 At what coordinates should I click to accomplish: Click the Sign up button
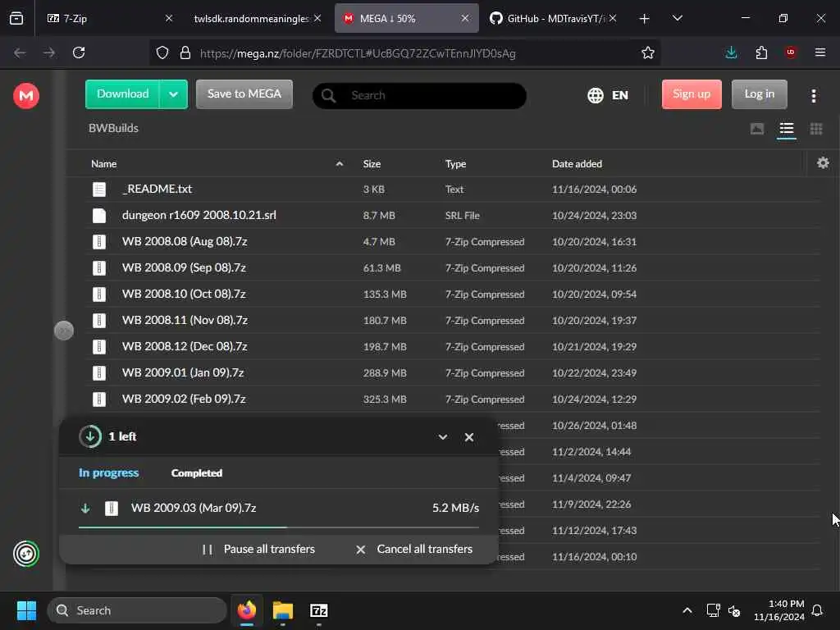pos(692,94)
